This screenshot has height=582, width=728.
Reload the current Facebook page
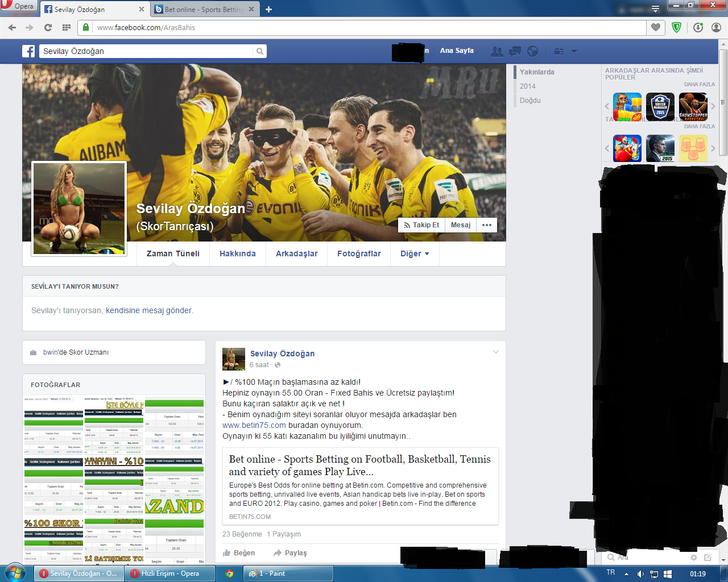[x=48, y=27]
